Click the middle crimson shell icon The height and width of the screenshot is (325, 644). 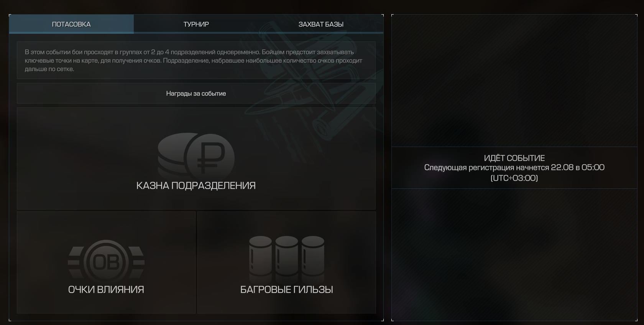pos(286,256)
